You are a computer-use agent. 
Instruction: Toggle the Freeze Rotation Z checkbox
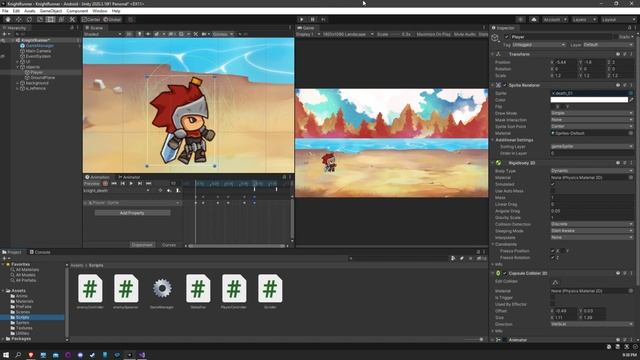553,258
